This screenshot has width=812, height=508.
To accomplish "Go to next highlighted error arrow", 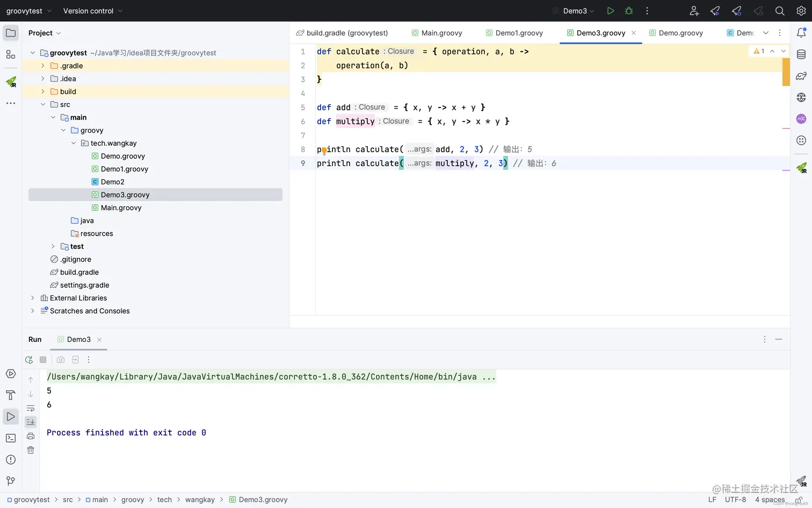I will click(784, 51).
